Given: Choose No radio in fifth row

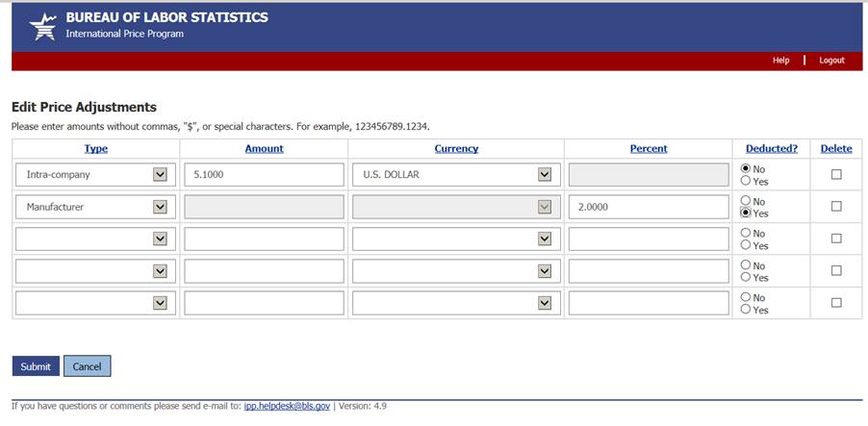Looking at the screenshot, I should [746, 296].
